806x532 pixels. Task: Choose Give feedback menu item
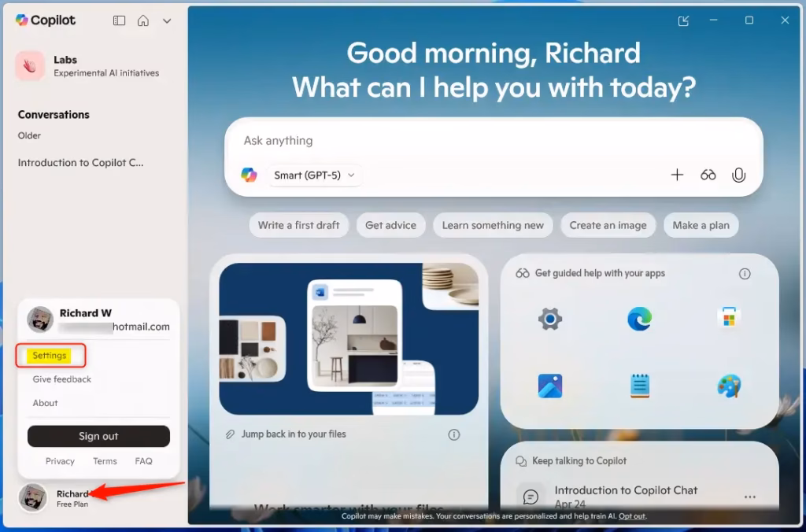pos(62,379)
